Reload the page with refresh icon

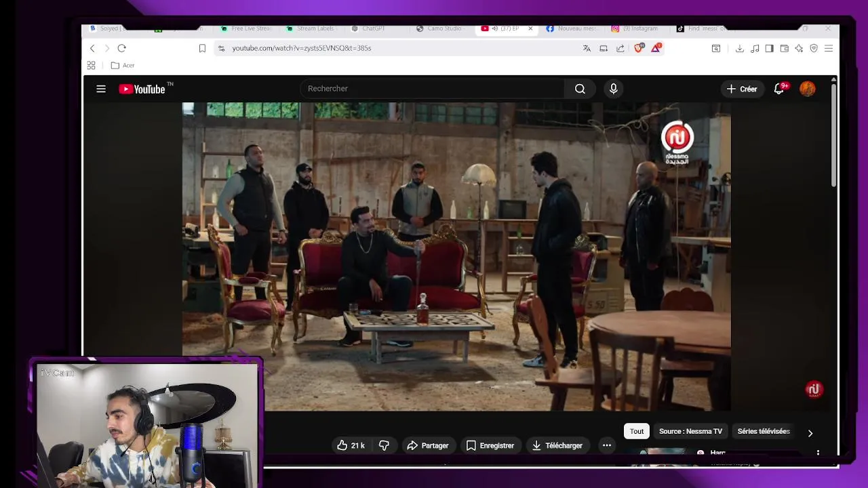pyautogui.click(x=121, y=48)
